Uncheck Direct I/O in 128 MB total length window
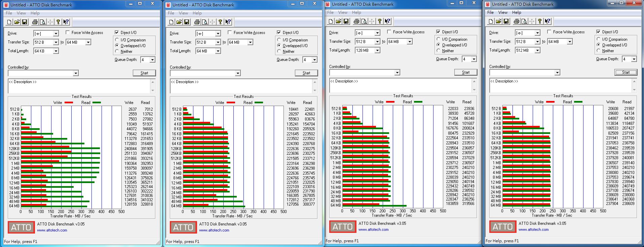This screenshot has height=247, width=644. point(438,32)
